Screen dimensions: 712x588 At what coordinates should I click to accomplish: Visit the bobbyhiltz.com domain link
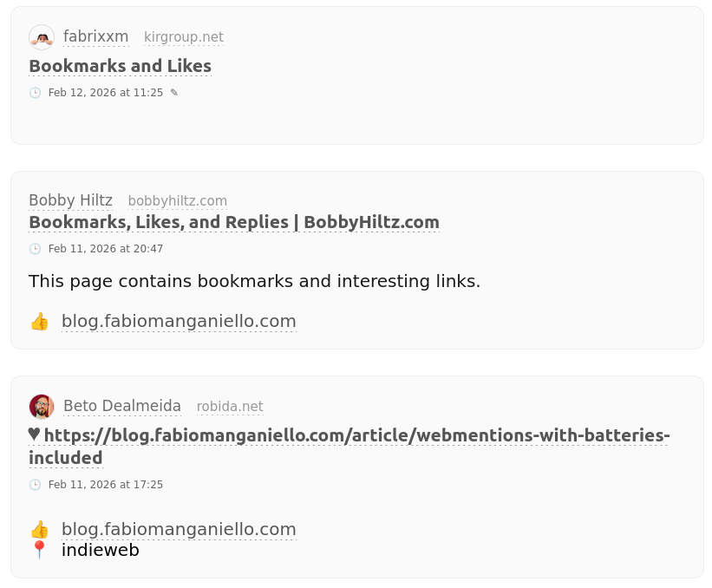[x=177, y=200]
